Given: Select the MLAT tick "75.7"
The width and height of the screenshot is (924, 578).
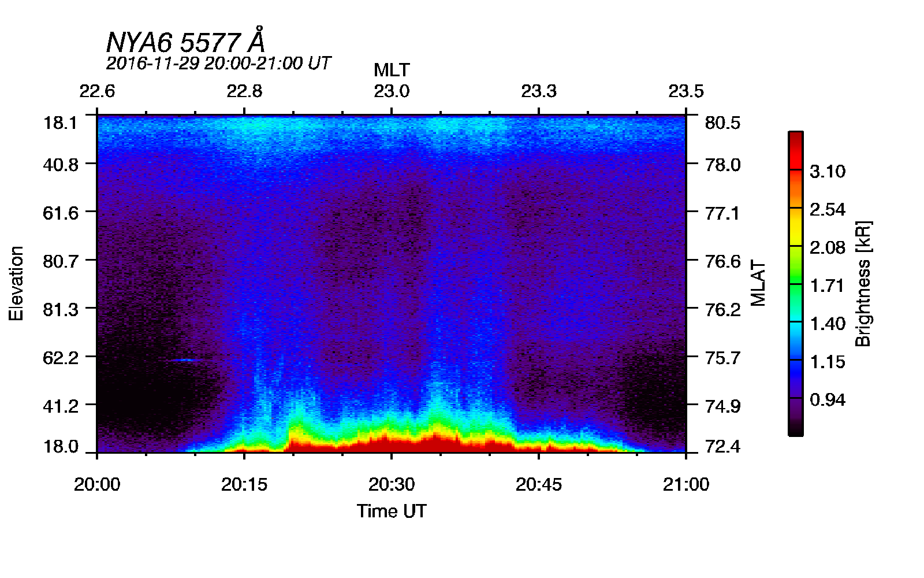Looking at the screenshot, I should 722,358.
